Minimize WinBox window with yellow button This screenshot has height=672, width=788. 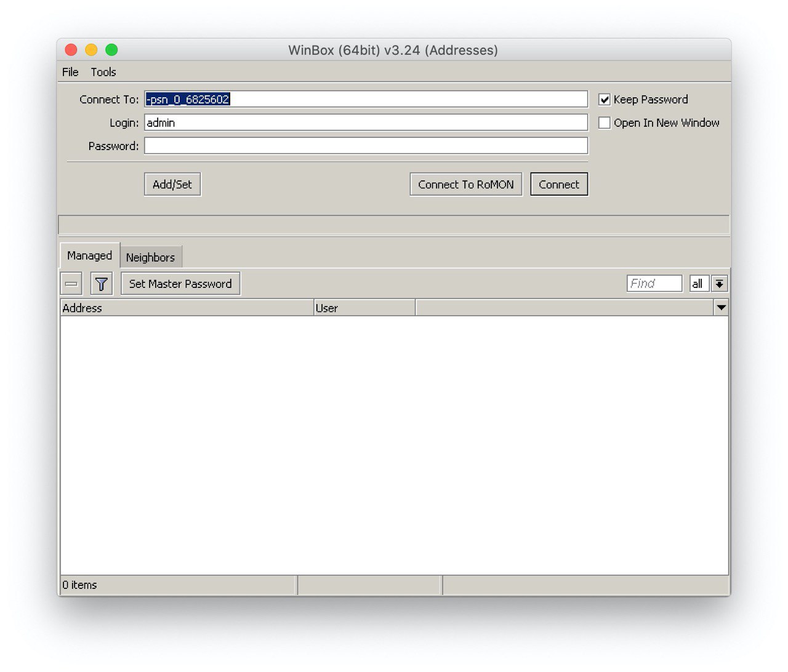[91, 50]
